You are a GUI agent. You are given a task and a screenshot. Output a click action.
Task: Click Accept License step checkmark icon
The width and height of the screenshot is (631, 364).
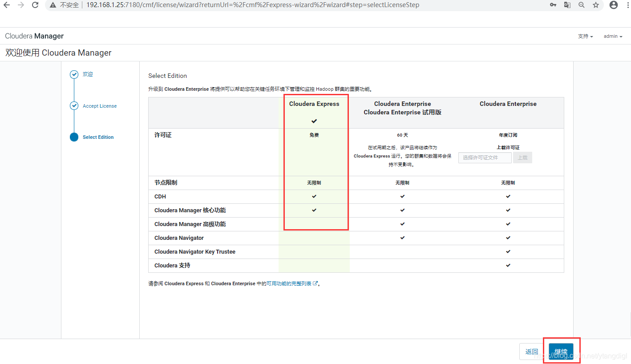coord(74,106)
